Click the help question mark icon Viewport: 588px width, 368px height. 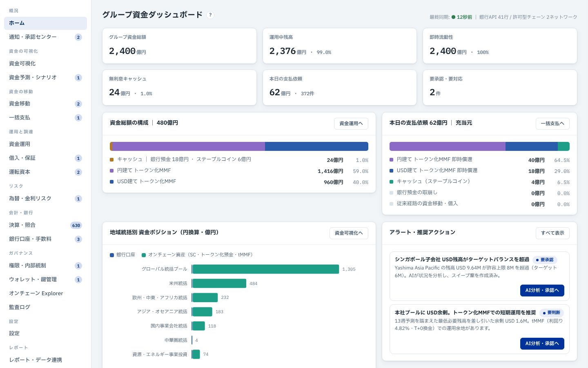point(210,15)
